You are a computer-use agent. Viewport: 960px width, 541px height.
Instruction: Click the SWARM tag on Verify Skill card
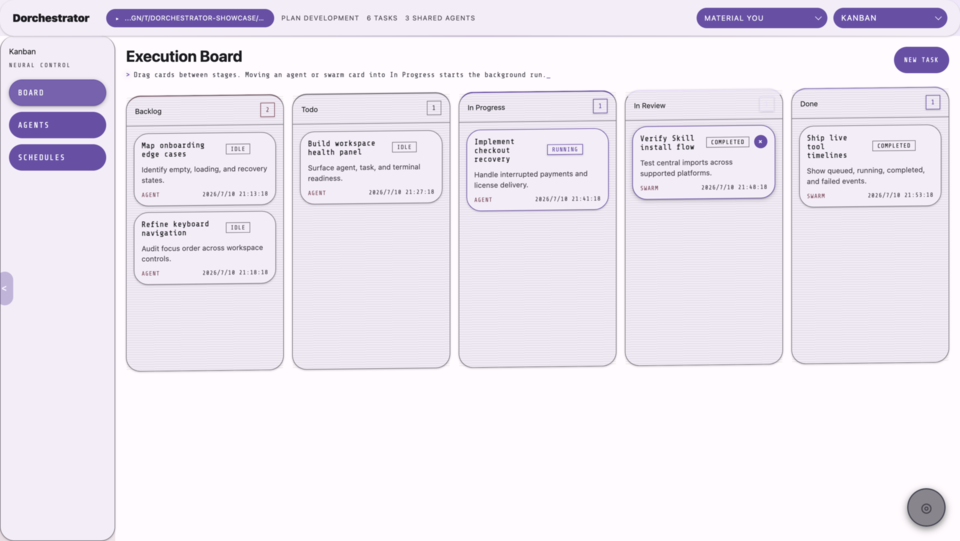click(x=649, y=188)
